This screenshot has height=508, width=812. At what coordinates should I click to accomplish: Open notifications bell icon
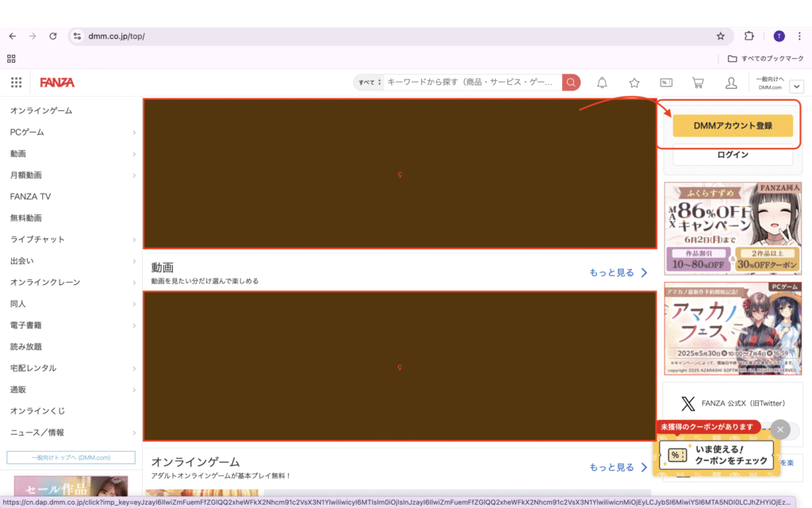[602, 83]
